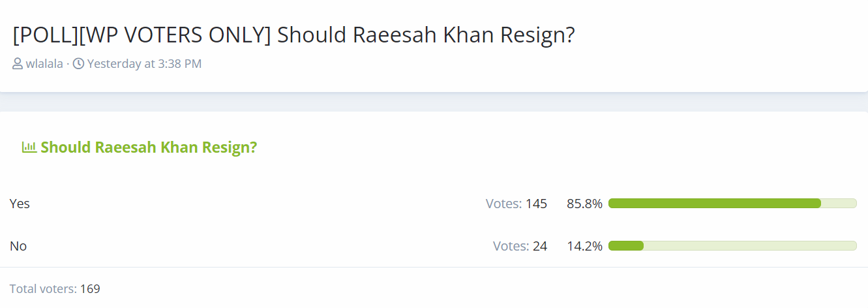
Task: Click the 85.8% percentage label
Action: tap(584, 204)
